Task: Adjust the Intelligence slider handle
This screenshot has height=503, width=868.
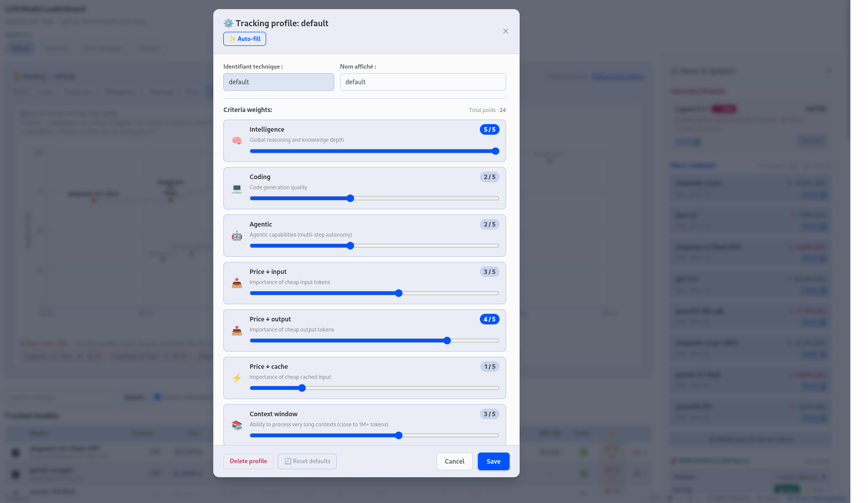Action: click(x=495, y=151)
